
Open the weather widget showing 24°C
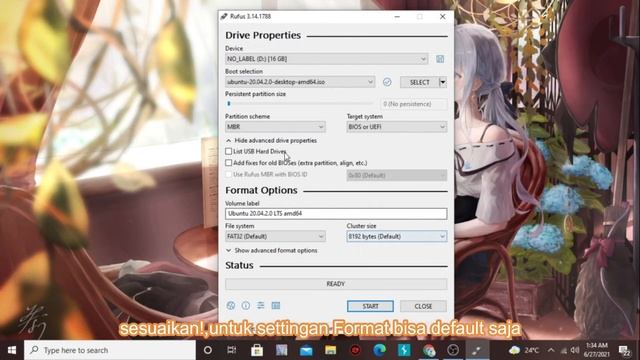[x=524, y=350]
